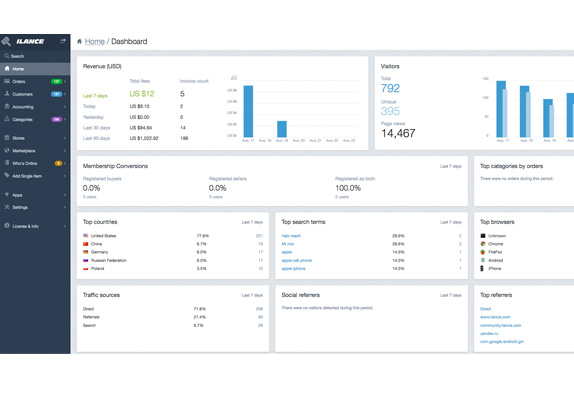Screen dimensions: 574x393
Task: Click the Android icon under Top browsers
Action: coord(483,260)
